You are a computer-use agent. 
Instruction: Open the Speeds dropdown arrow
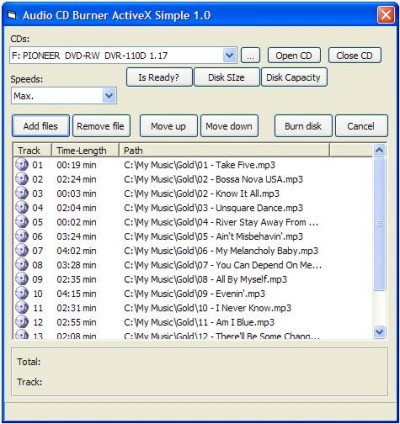pos(109,96)
